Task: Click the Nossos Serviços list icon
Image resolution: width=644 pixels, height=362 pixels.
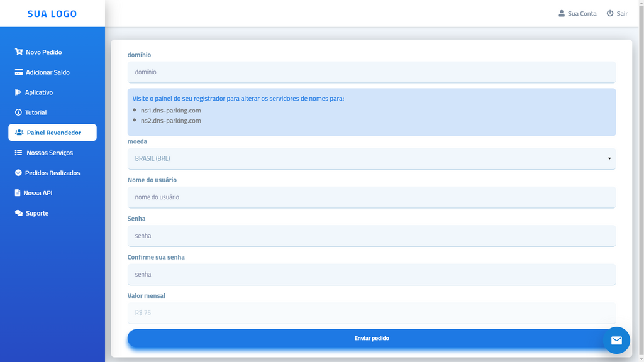Action: click(18, 152)
